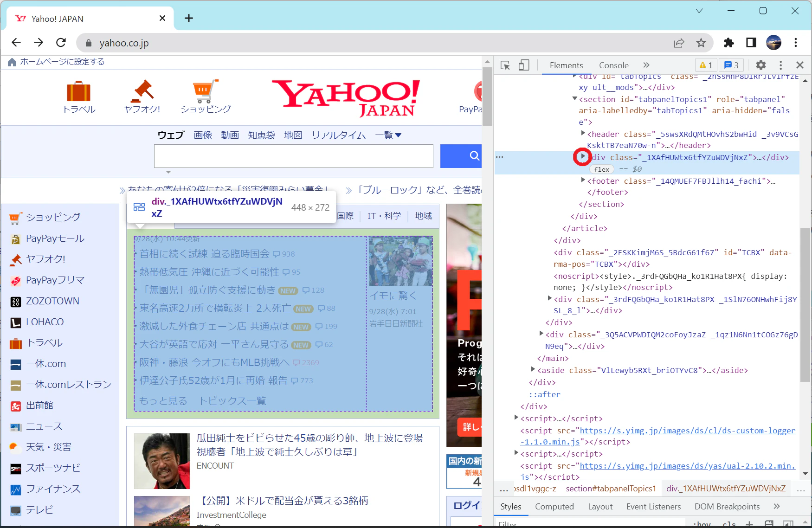The image size is (812, 528).
Task: Open the 一覧 search category dropdown
Action: pos(388,135)
